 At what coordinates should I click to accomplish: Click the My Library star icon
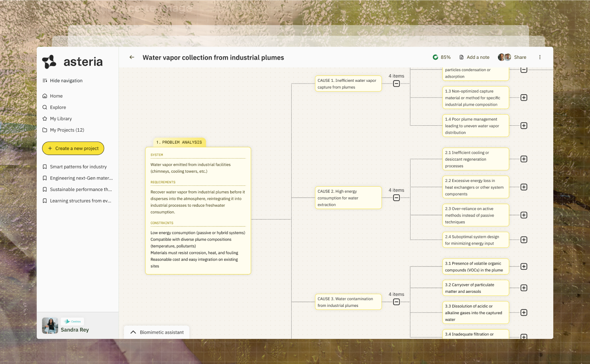pos(45,118)
